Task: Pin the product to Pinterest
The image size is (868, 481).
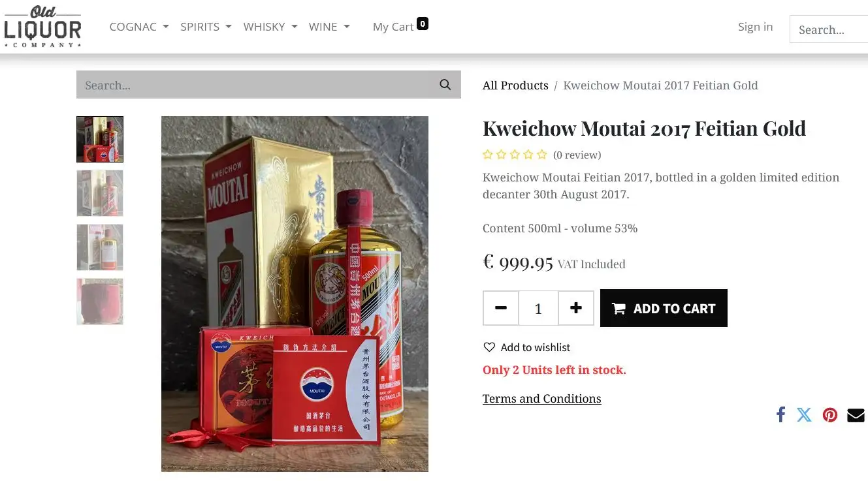Action: pos(830,414)
